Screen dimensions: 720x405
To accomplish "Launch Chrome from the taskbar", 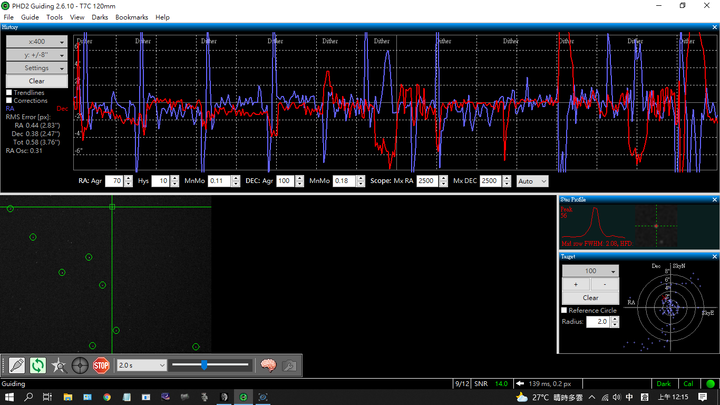I will 107,397.
